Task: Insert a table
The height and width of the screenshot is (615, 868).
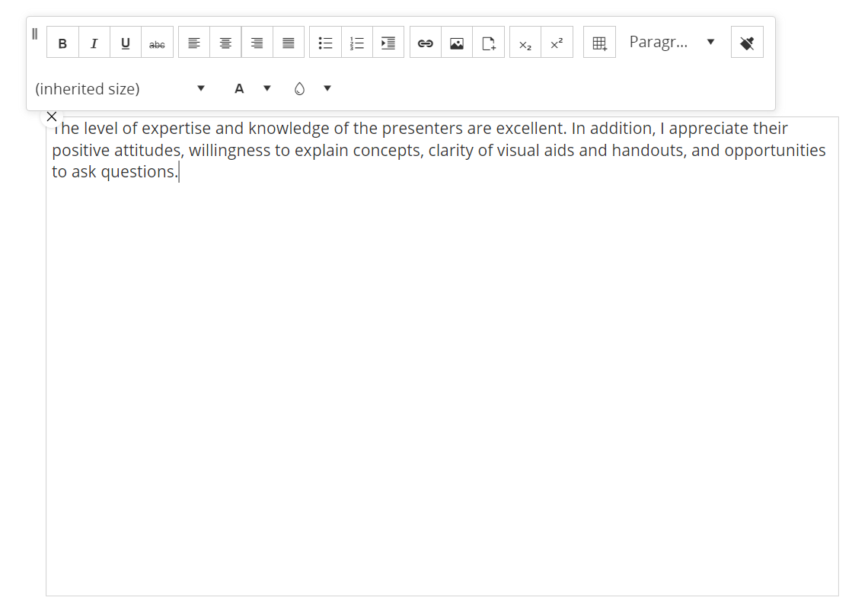Action: 599,43
